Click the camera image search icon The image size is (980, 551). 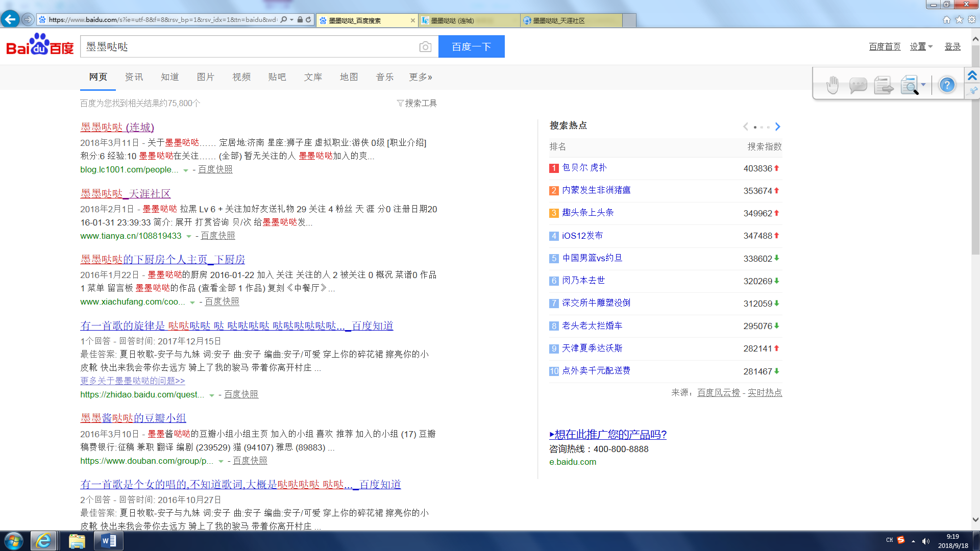click(425, 47)
